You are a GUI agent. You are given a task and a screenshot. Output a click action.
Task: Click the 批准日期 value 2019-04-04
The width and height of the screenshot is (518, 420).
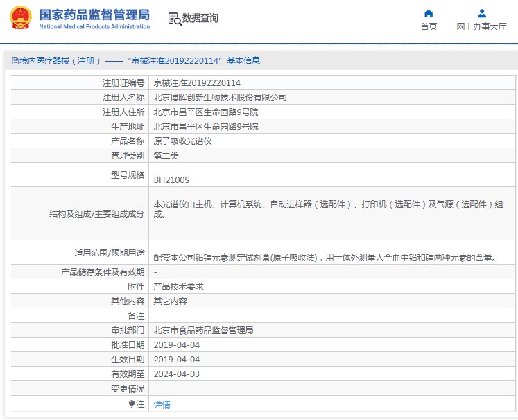click(x=177, y=344)
